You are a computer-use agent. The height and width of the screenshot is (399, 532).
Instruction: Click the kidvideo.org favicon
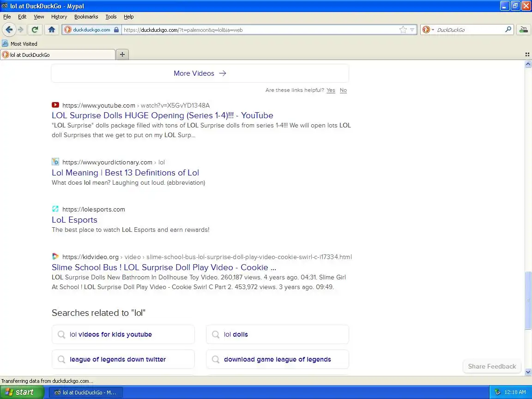coord(55,256)
